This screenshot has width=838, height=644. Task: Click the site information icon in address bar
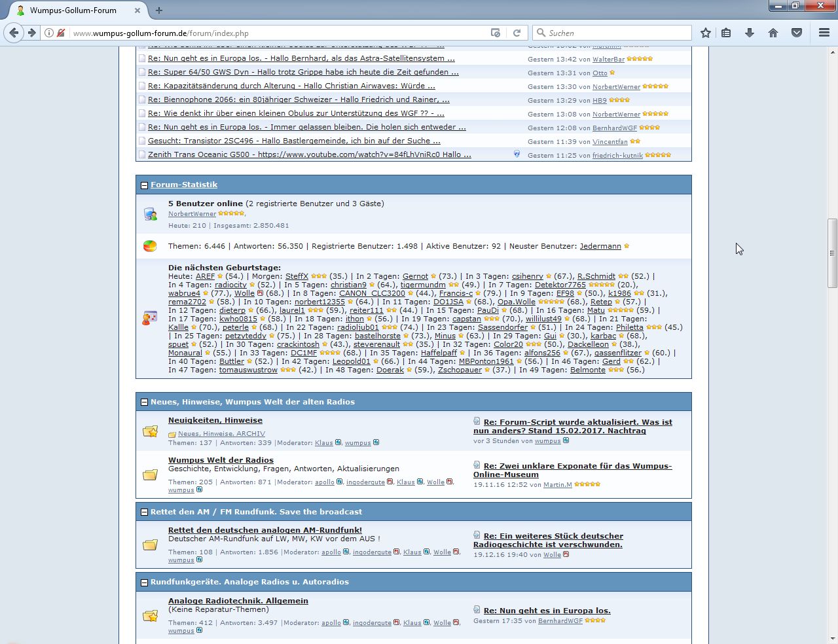coord(49,33)
